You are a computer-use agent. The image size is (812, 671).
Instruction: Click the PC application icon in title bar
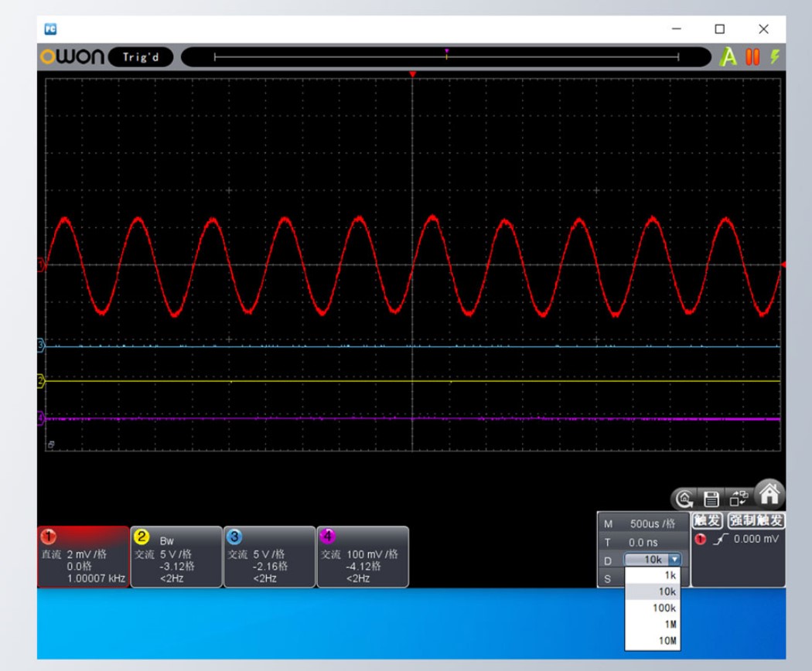(x=50, y=29)
